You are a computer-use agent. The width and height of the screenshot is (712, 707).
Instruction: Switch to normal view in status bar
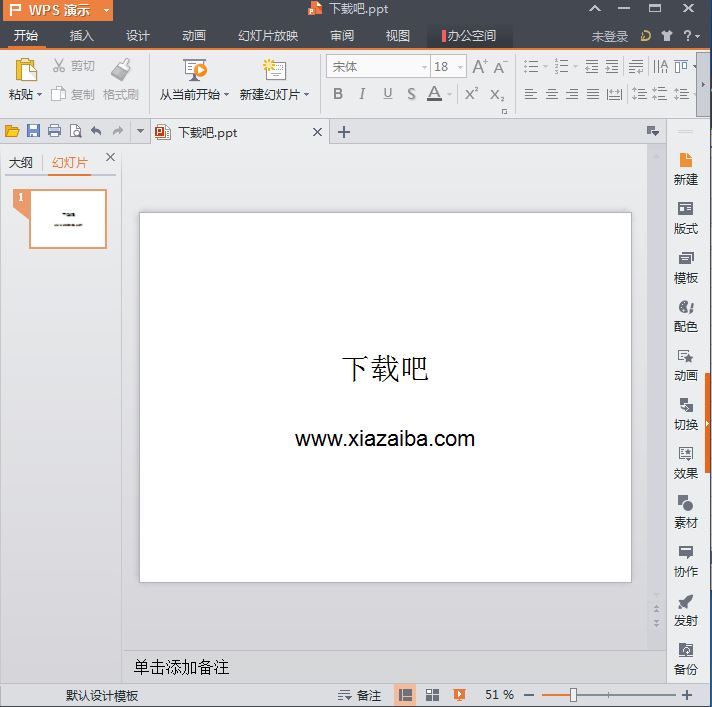(405, 694)
